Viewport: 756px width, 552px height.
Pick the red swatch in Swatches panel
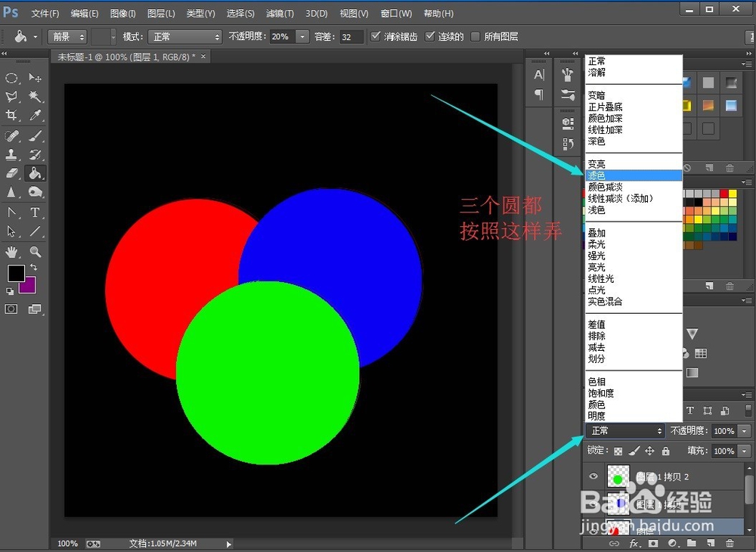[723, 194]
